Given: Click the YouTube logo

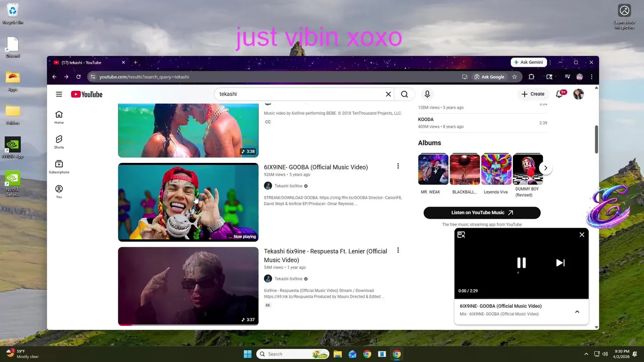Looking at the screenshot, I should click(x=87, y=94).
